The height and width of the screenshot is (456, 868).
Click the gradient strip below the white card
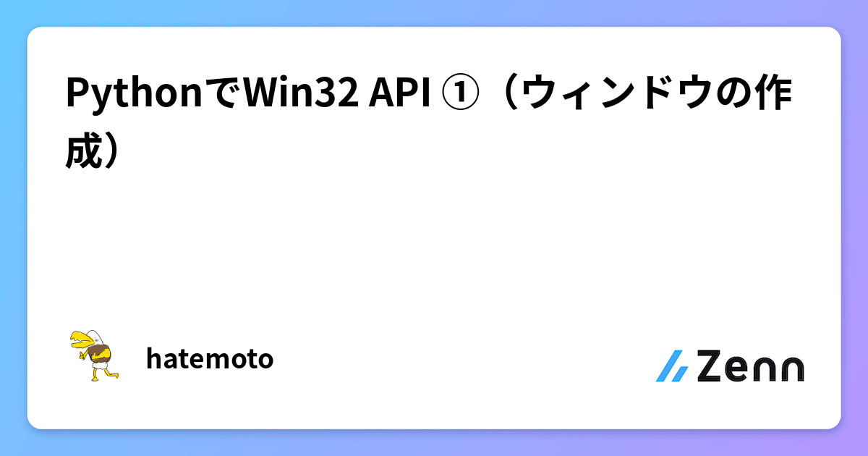(x=434, y=443)
